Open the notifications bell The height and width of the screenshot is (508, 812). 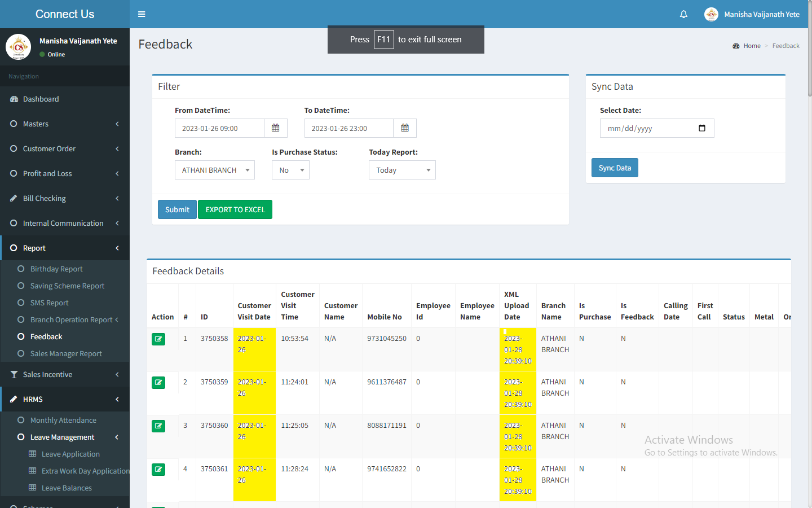(x=683, y=14)
